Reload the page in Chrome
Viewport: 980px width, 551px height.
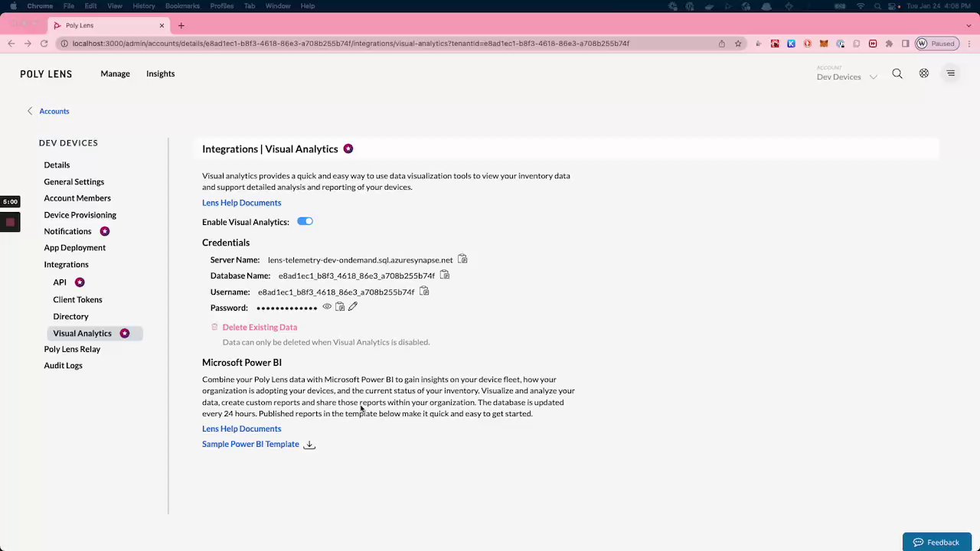point(44,44)
